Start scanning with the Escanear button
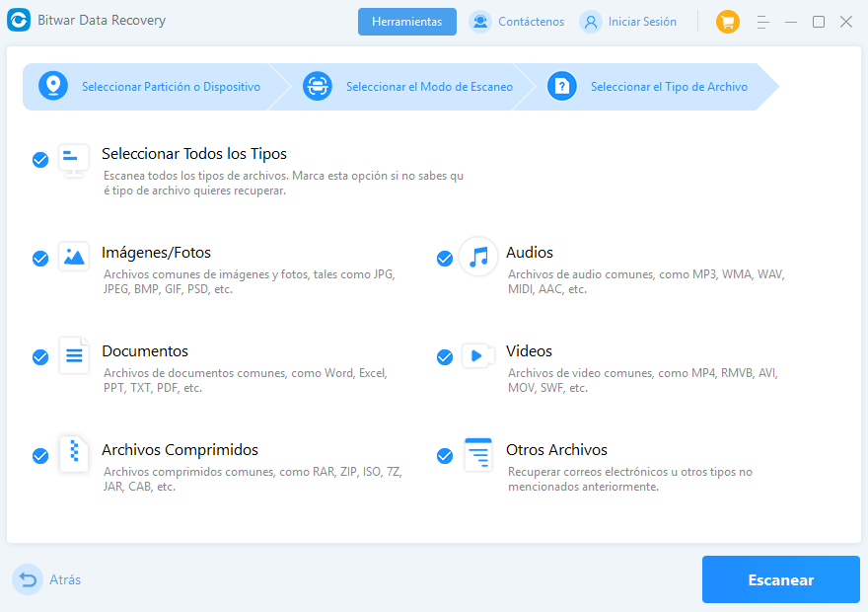This screenshot has width=868, height=612. 780,579
